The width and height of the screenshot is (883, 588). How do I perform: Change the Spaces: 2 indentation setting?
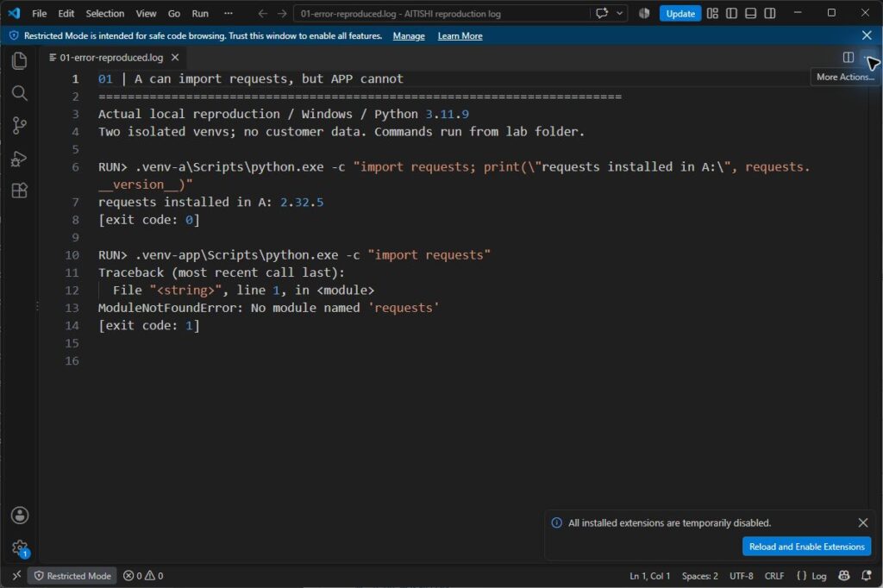(x=699, y=576)
